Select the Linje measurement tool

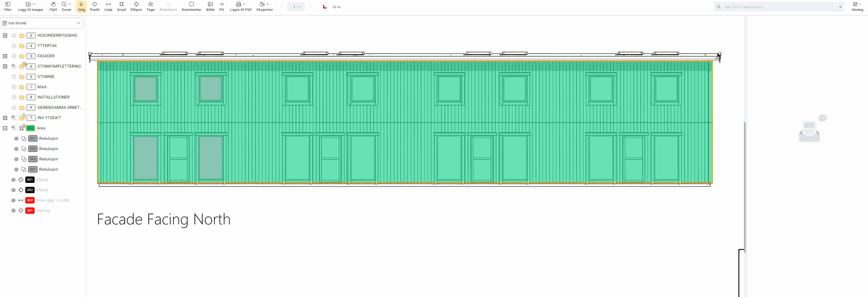[x=108, y=6]
